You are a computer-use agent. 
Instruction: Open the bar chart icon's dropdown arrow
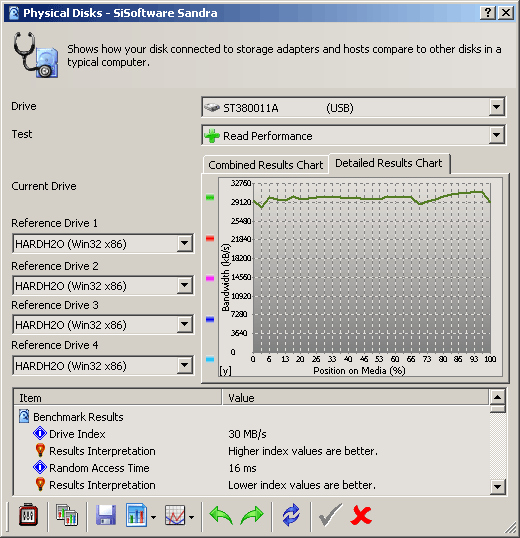click(153, 517)
